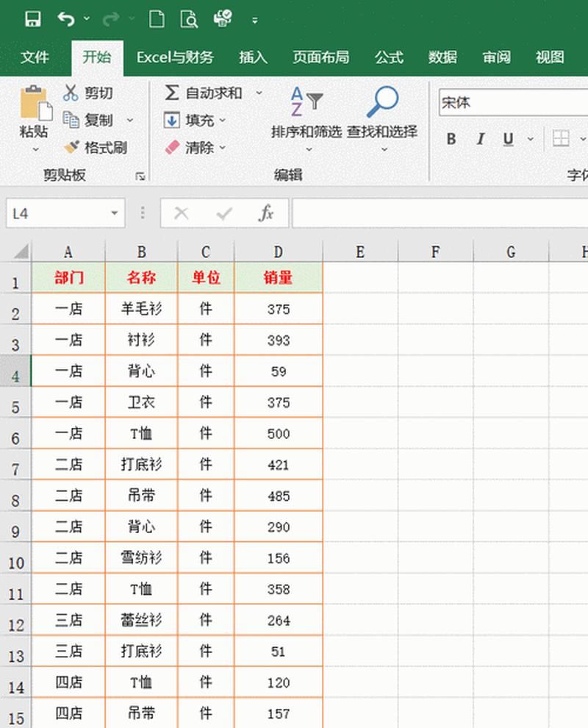Screen dimensions: 588x728
Task: Click the 部门 header cell
Action: 68,278
